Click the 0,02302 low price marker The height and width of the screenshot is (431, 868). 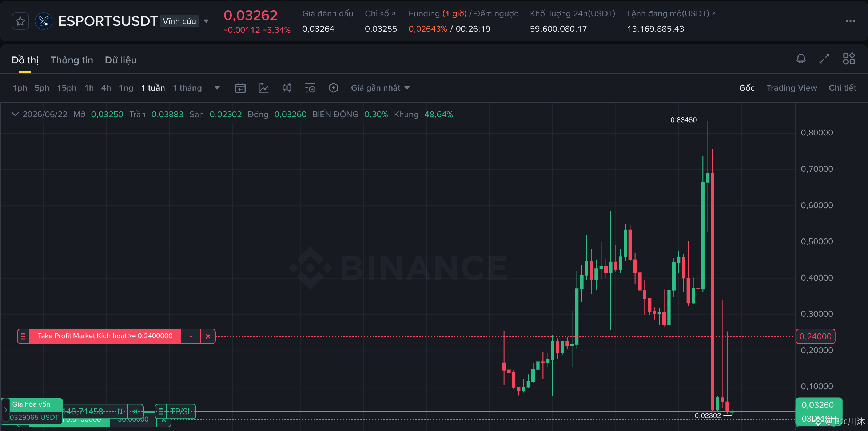(708, 415)
